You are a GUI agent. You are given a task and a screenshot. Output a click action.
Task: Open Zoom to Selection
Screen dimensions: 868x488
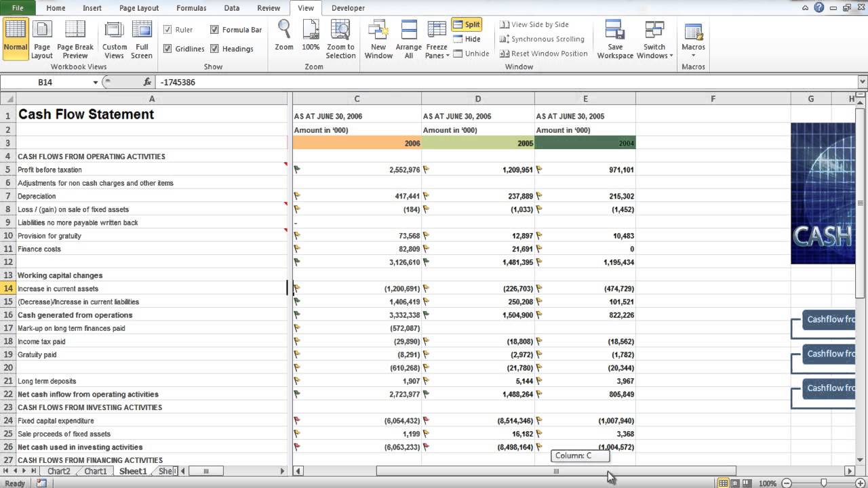tap(340, 37)
